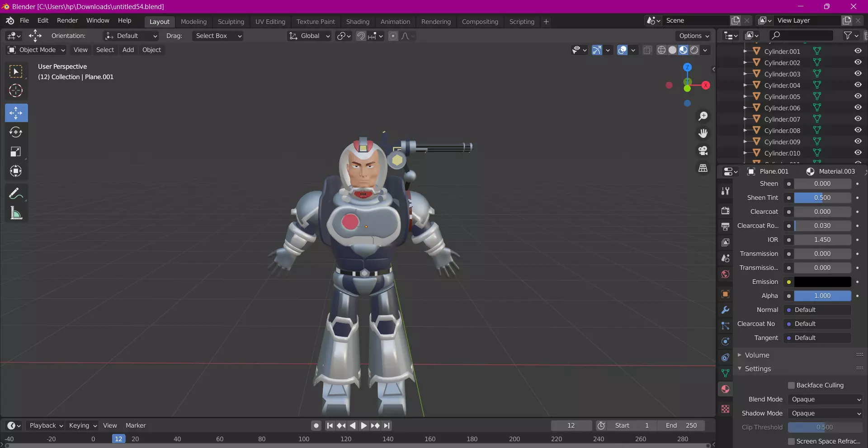Jump to the end frame button
The height and width of the screenshot is (448, 868).
[x=387, y=425]
